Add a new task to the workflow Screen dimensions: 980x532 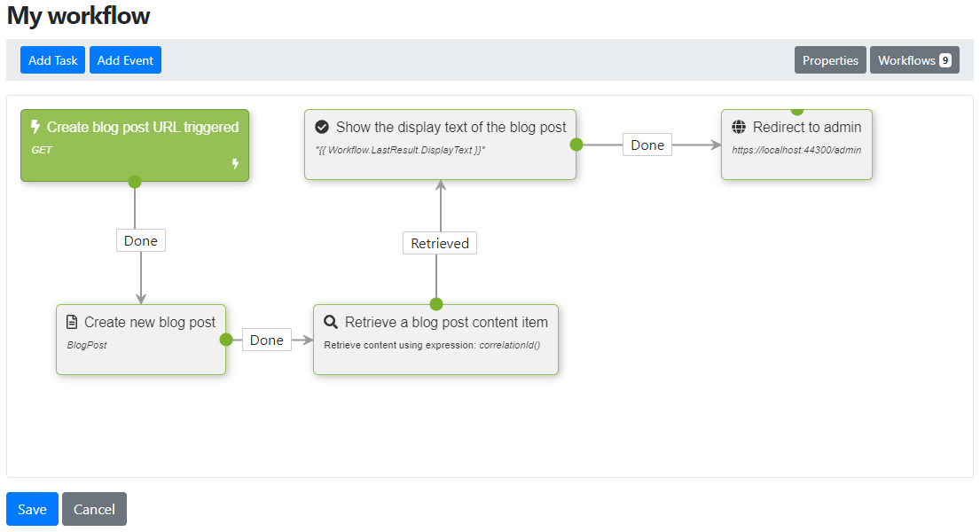pos(52,60)
